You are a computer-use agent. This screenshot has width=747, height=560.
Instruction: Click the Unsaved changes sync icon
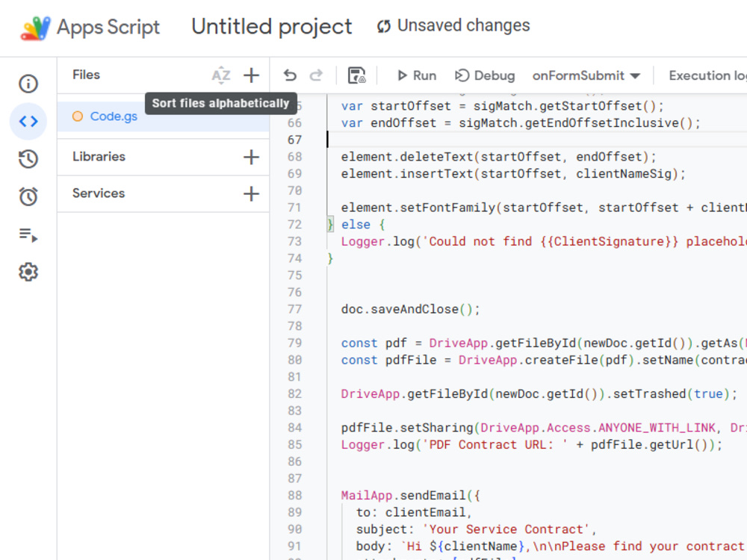coord(384,26)
